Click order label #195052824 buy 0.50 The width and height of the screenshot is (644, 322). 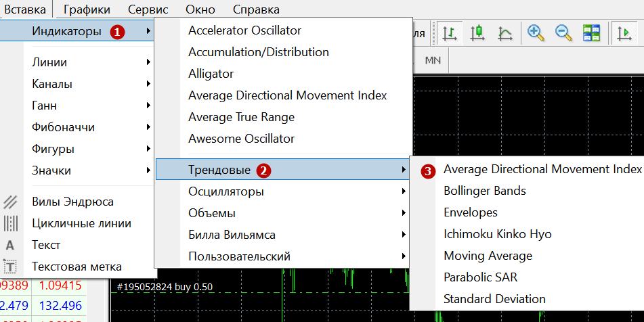coord(165,287)
